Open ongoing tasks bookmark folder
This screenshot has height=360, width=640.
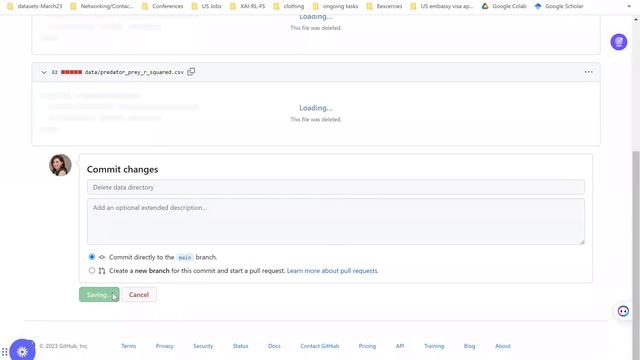point(336,6)
